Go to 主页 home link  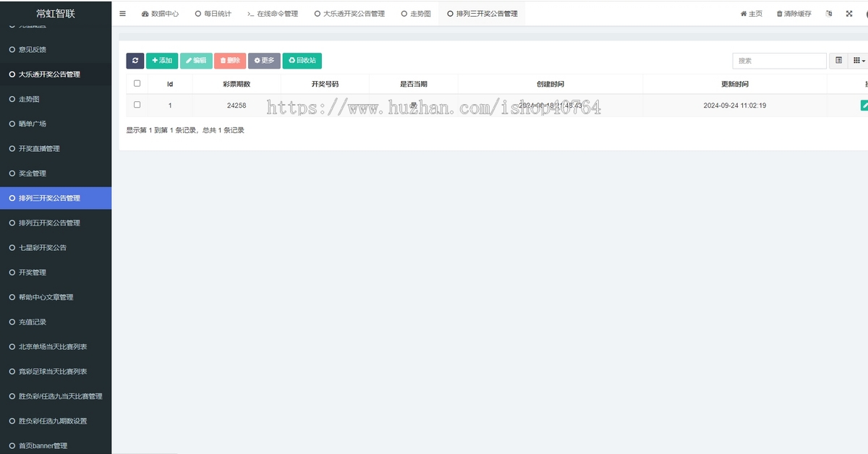(751, 14)
